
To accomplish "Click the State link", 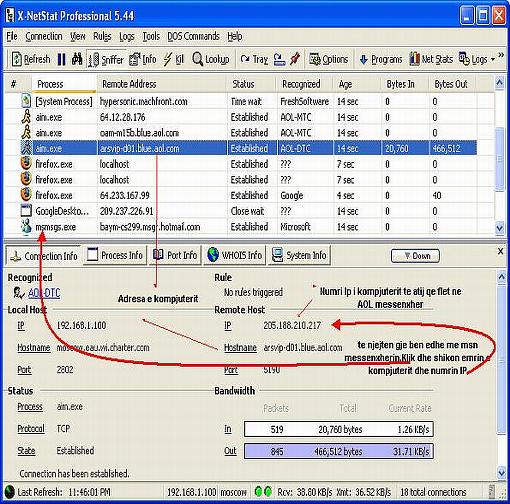I will pyautogui.click(x=26, y=451).
